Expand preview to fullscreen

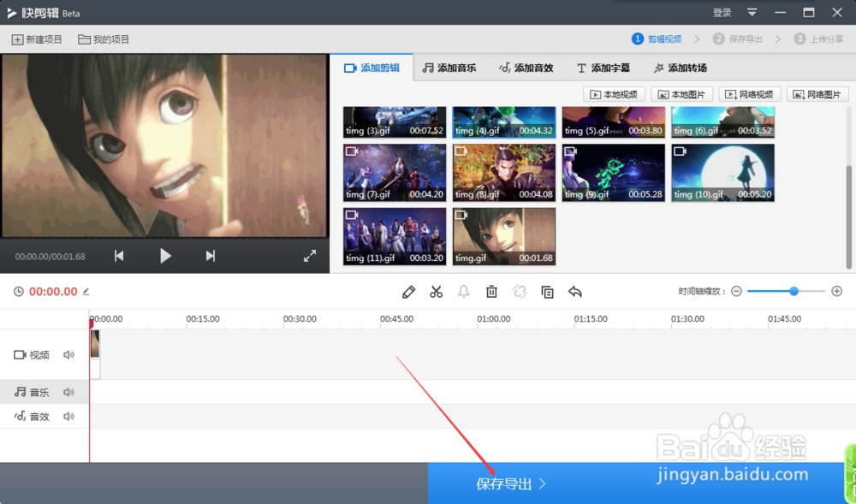click(310, 256)
